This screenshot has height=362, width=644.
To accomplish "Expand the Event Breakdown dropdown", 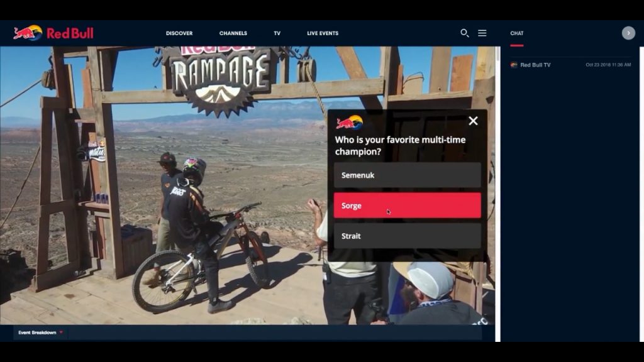I will pyautogui.click(x=40, y=332).
